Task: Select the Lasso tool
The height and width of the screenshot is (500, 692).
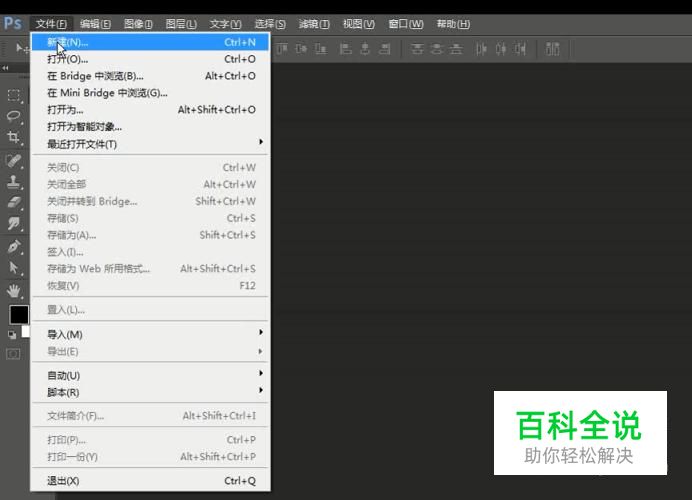Action: click(x=14, y=116)
